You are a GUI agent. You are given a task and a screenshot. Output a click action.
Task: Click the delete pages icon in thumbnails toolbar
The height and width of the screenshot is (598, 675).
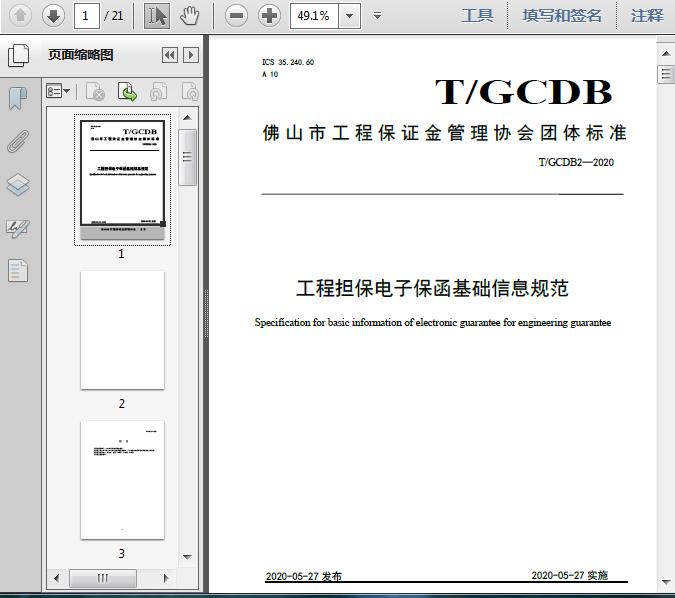(x=95, y=91)
